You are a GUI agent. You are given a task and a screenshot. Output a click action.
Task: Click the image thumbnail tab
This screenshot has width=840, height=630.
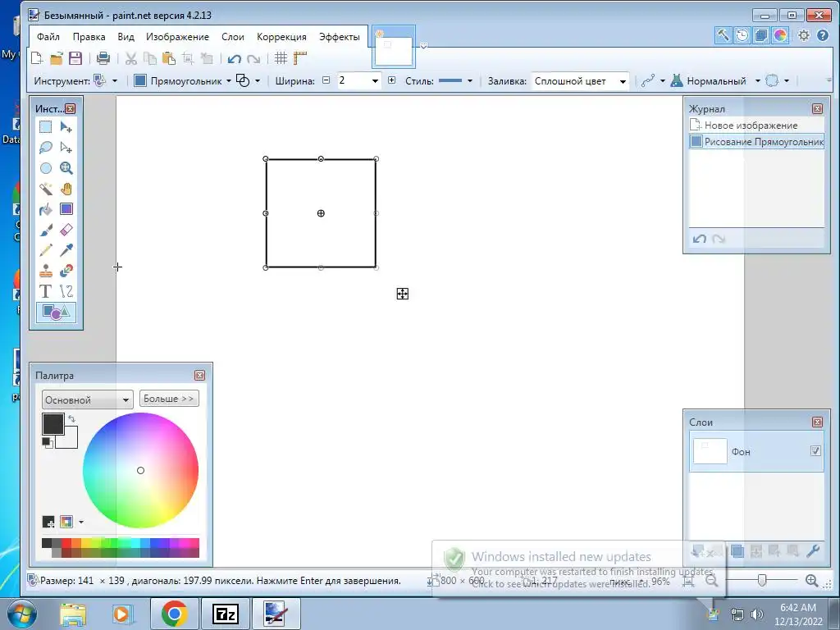pyautogui.click(x=394, y=48)
